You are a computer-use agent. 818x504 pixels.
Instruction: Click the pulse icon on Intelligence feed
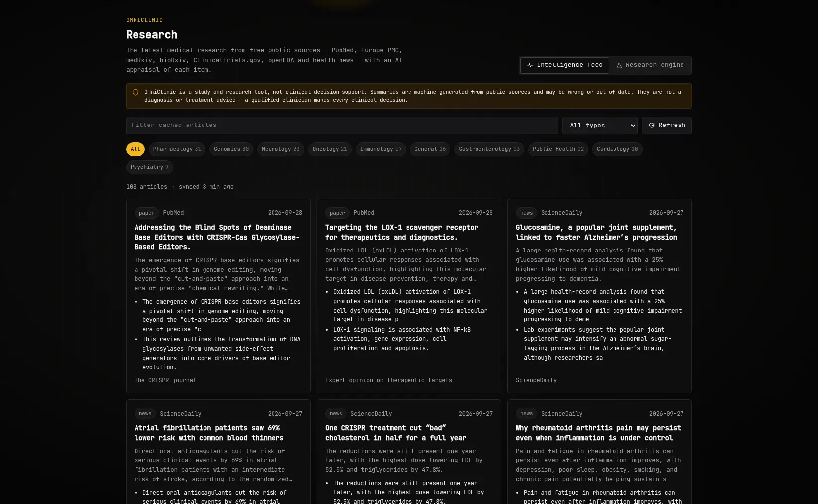[530, 65]
